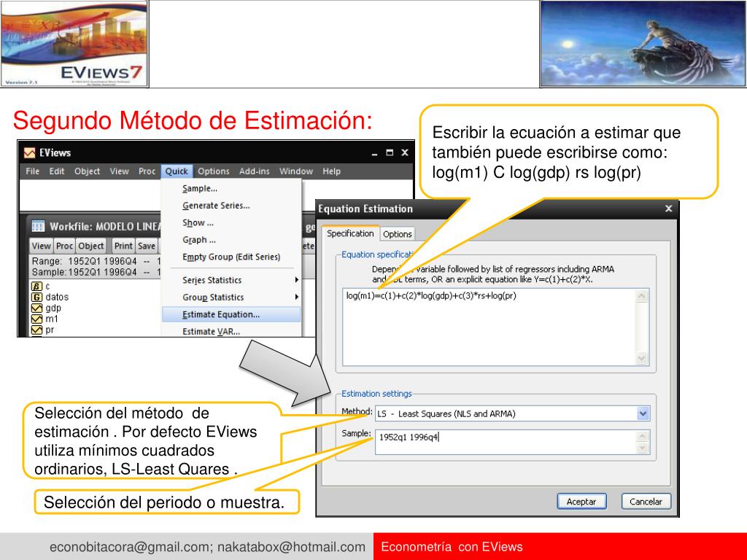Open the Edit menu
The image size is (747, 560).
(x=57, y=171)
